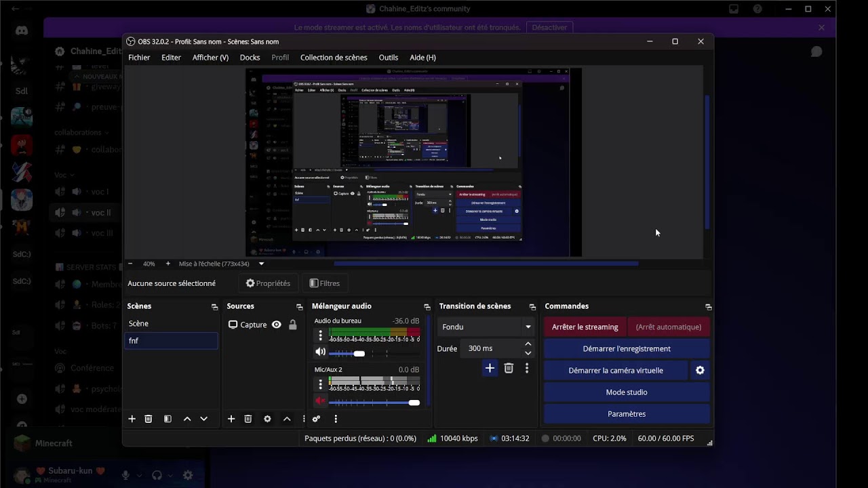Open Mic/Aux 2 channel options dots
The height and width of the screenshot is (488, 868).
(321, 384)
